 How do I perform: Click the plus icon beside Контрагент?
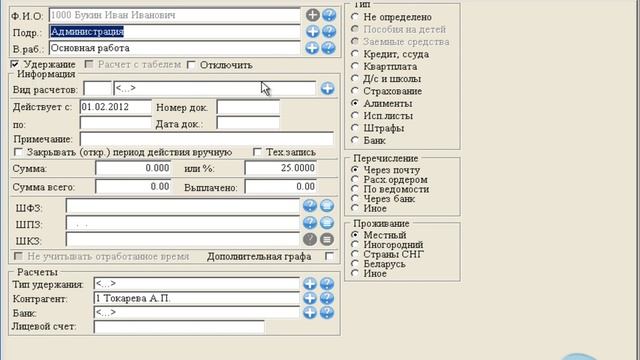click(x=310, y=298)
